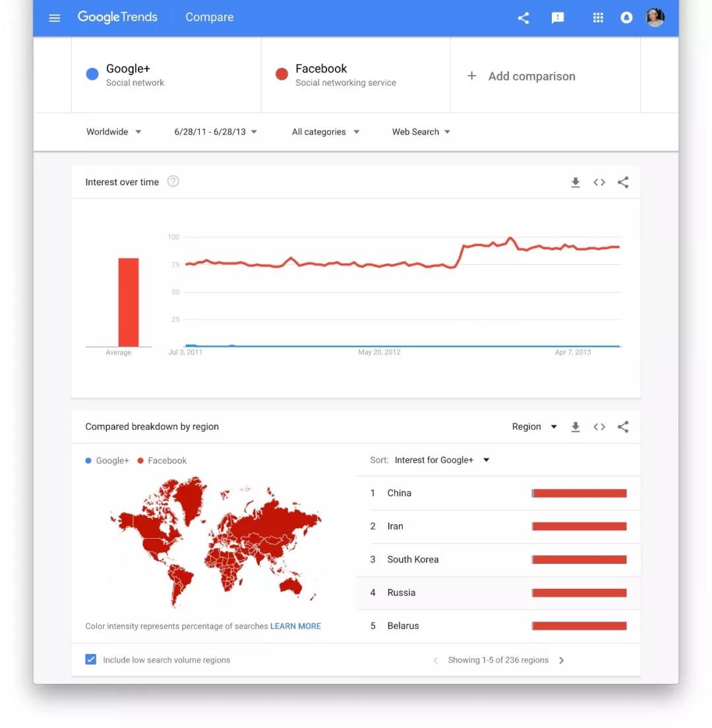This screenshot has height=728, width=712.
Task: Select the Russia region row
Action: coord(498,593)
